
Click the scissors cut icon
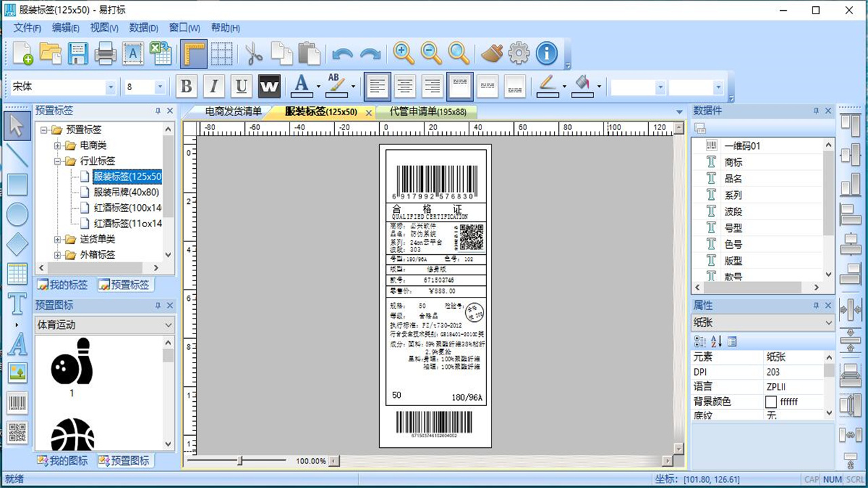point(254,53)
